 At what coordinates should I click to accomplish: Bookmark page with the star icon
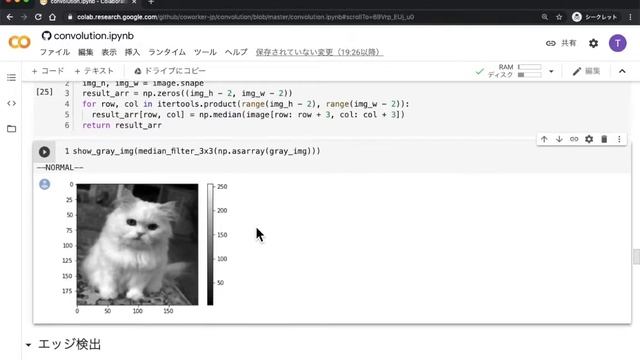tap(559, 17)
